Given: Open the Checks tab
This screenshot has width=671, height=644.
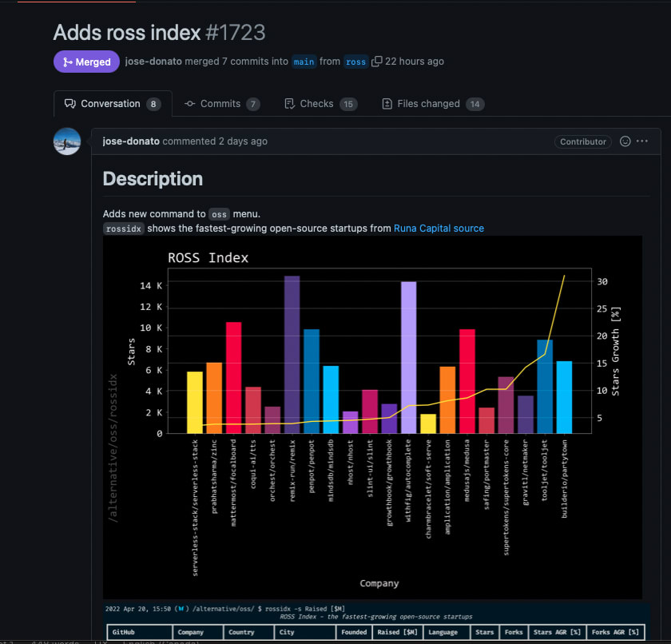Looking at the screenshot, I should point(320,104).
